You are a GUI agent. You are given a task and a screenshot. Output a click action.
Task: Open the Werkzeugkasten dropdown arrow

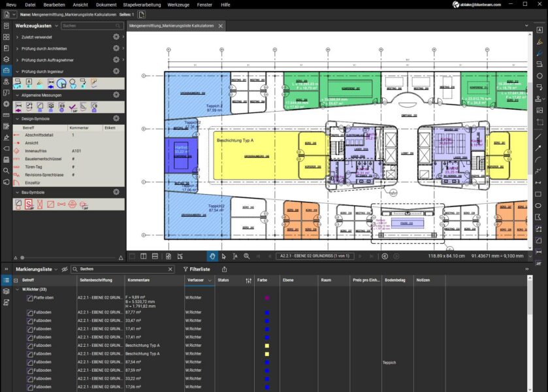[x=56, y=26]
